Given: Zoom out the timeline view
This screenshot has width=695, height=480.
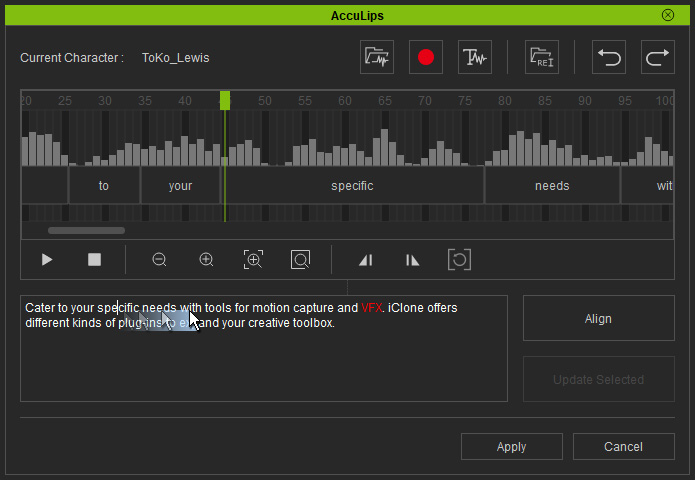Looking at the screenshot, I should 159,260.
